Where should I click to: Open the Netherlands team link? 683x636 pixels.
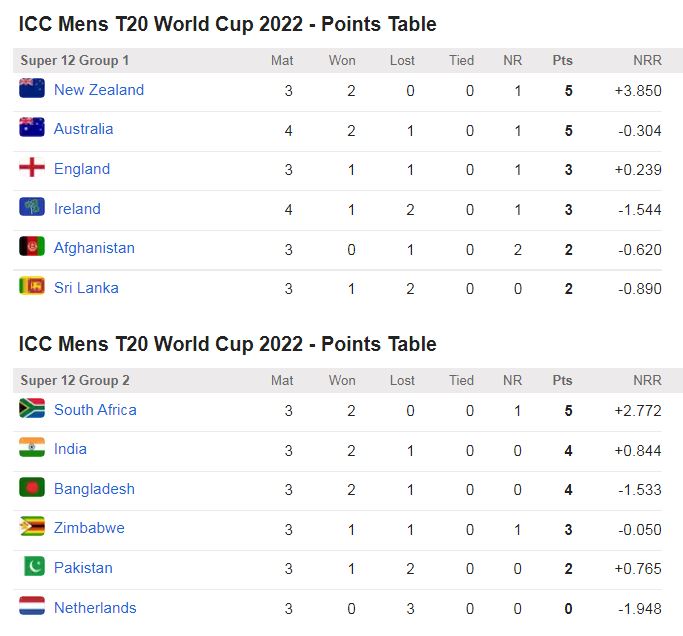[95, 608]
